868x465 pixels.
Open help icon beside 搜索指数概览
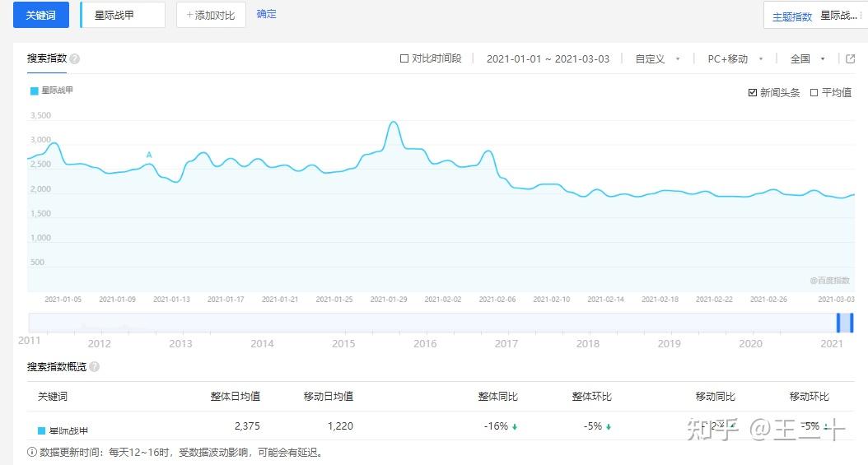click(x=95, y=366)
